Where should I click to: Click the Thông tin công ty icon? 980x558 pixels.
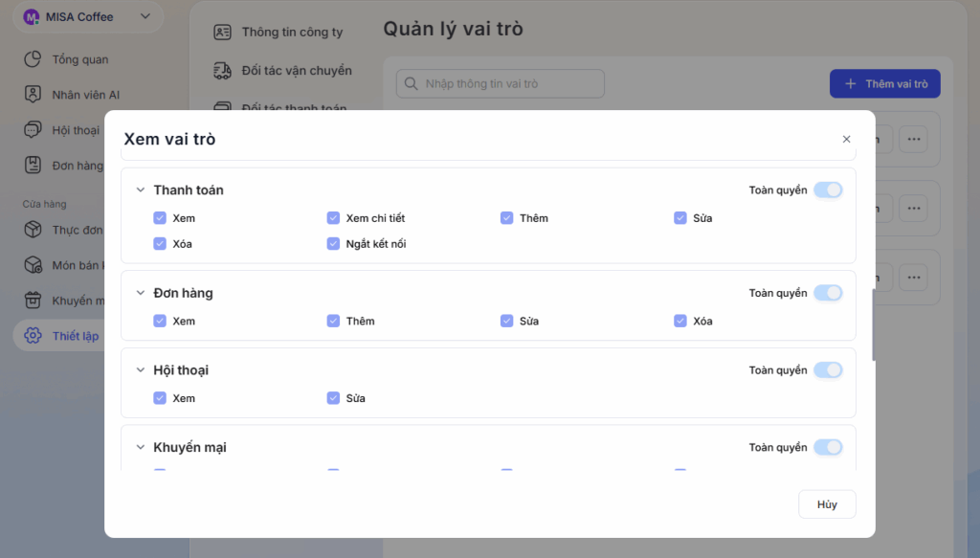tap(222, 32)
